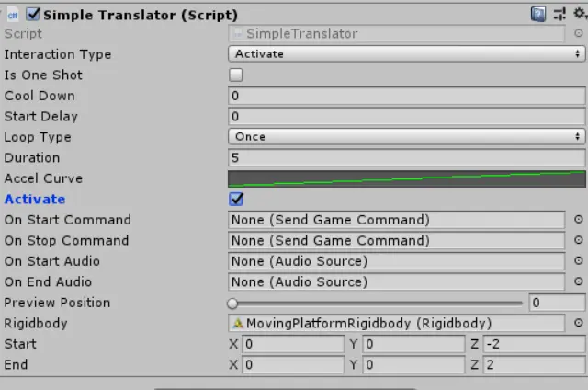Click the Simple Translator (Script) header title

click(141, 15)
